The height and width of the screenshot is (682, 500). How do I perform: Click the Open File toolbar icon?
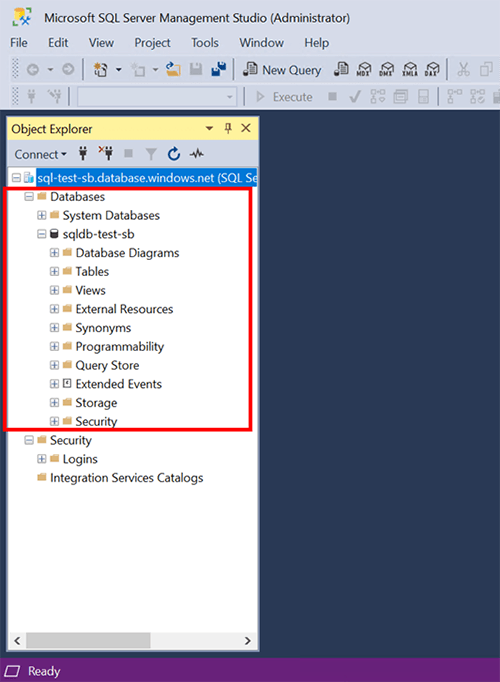173,70
